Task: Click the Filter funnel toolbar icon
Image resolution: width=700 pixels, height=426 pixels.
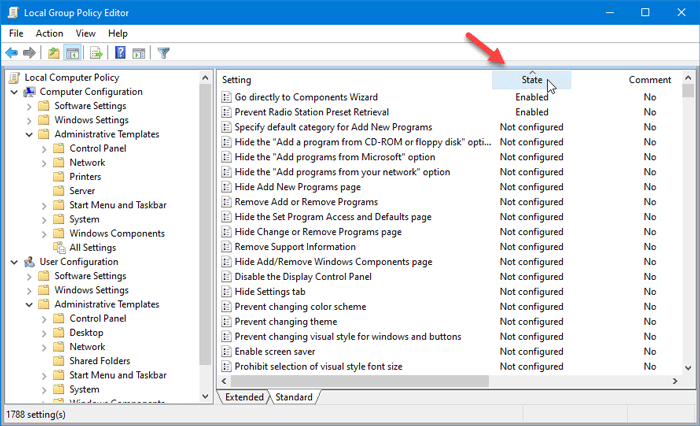Action: 164,53
